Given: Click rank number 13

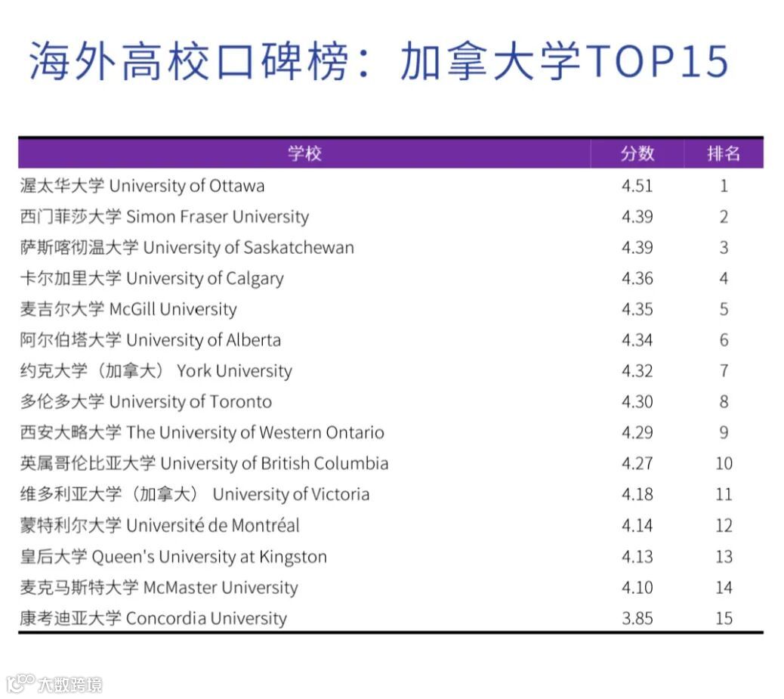Looking at the screenshot, I should tap(724, 556).
